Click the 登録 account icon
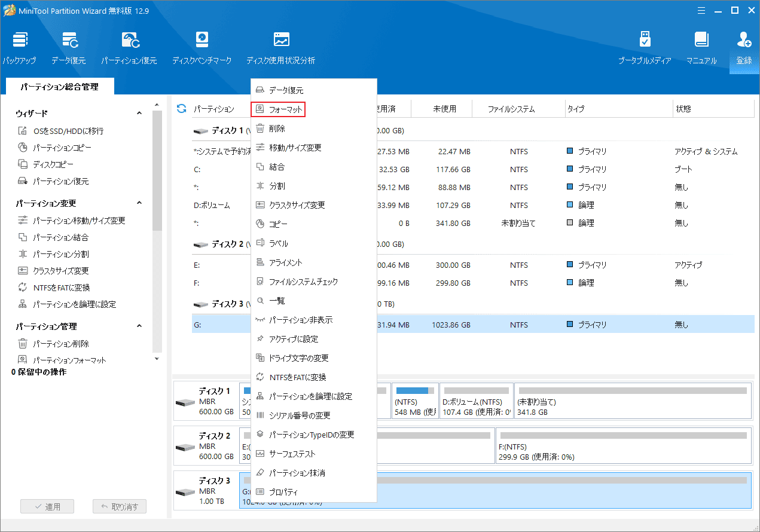This screenshot has height=532, width=760. pyautogui.click(x=744, y=49)
